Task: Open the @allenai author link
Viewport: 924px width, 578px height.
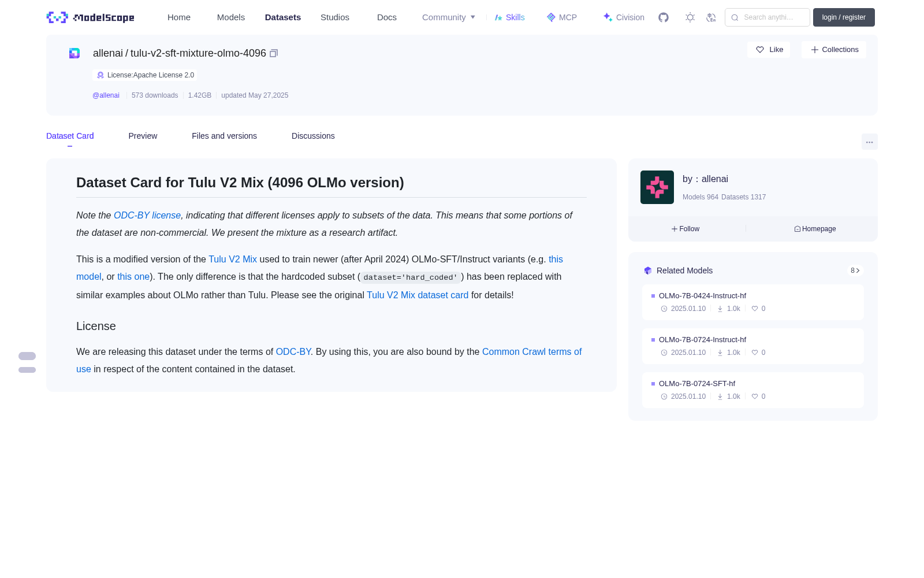Action: point(106,95)
